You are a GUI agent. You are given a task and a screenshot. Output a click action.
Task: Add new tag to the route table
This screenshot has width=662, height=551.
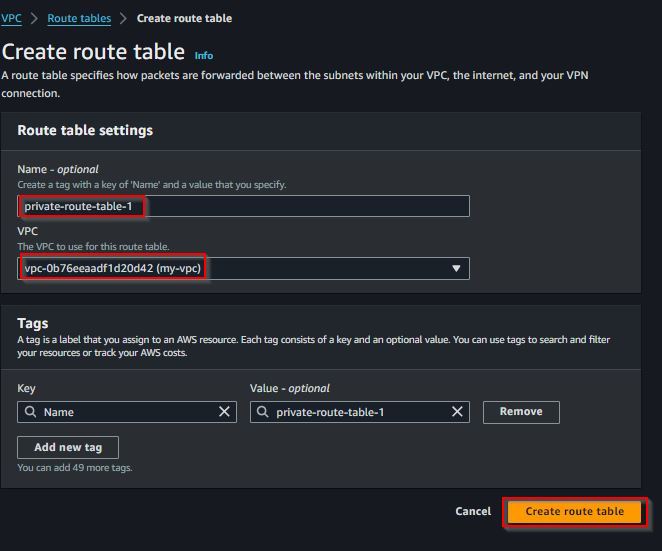[x=68, y=447]
